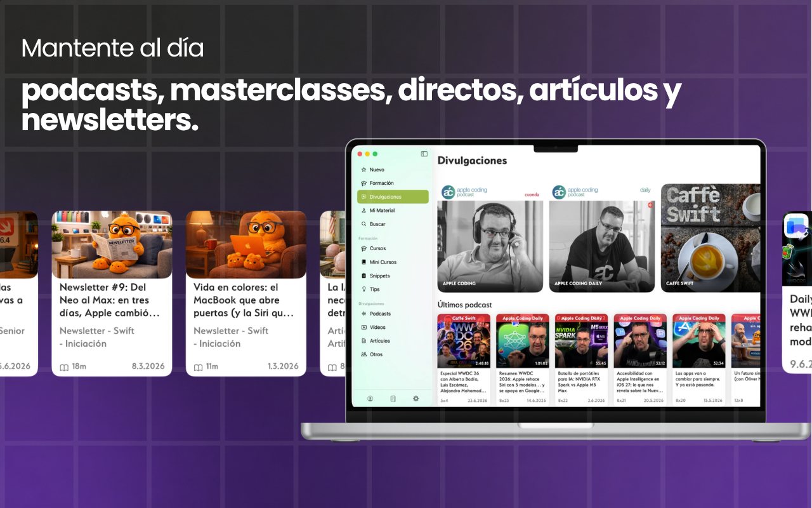812x508 pixels.
Task: Open Buscar search in the sidebar
Action: pos(393,224)
